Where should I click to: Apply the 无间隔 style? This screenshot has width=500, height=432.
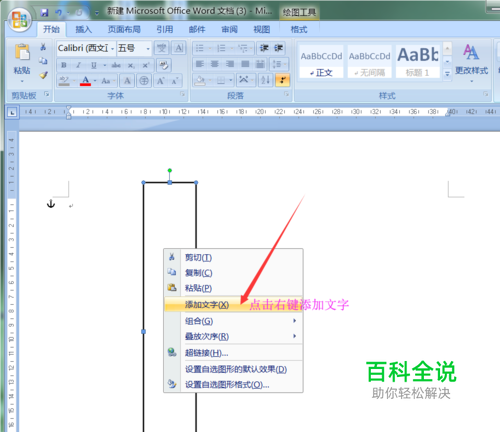[x=369, y=61]
